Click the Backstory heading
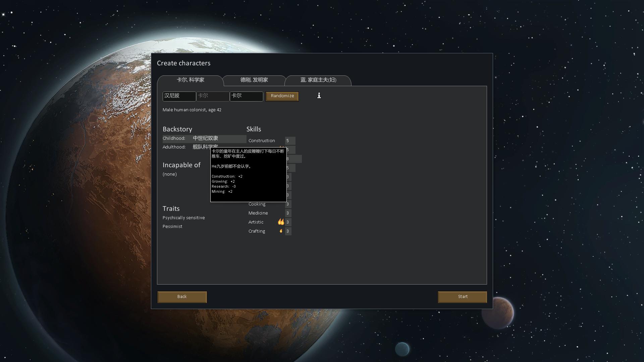This screenshot has height=362, width=644. (177, 129)
